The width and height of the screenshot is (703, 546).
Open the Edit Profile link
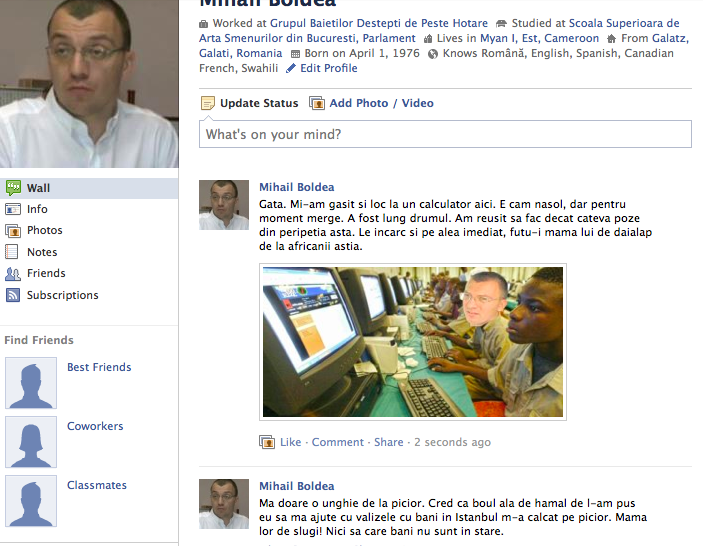coord(329,68)
